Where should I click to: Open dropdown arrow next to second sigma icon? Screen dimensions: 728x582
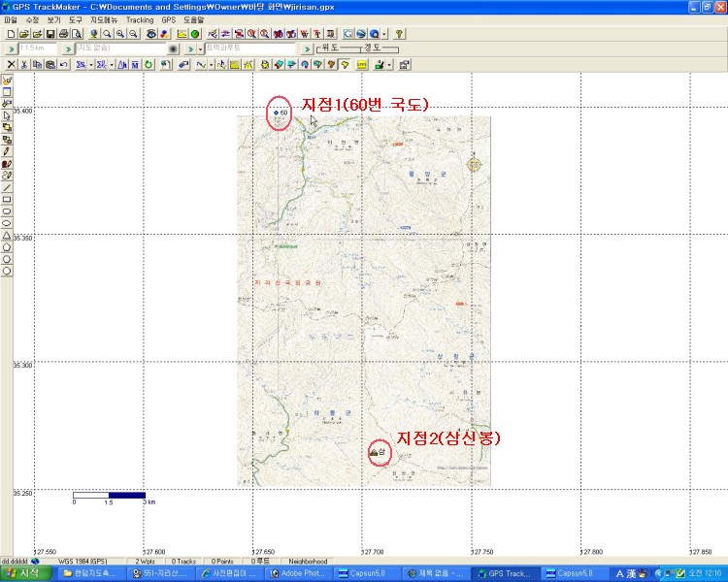coord(112,65)
